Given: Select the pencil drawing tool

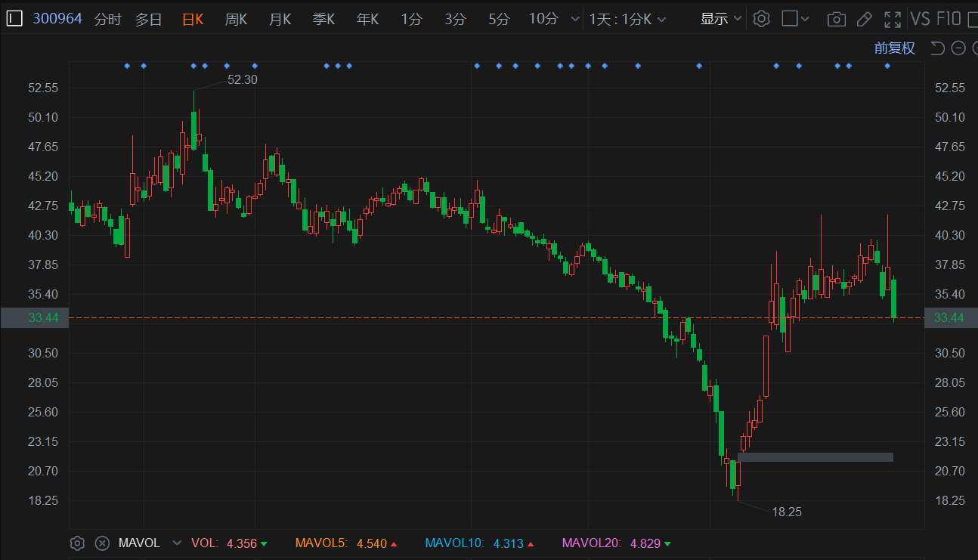Looking at the screenshot, I should tap(864, 19).
